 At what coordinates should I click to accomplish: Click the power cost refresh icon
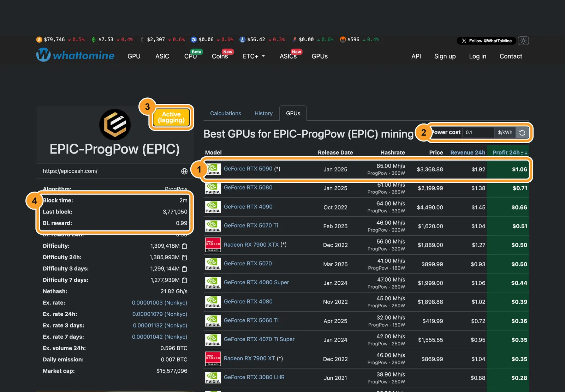[x=522, y=133]
